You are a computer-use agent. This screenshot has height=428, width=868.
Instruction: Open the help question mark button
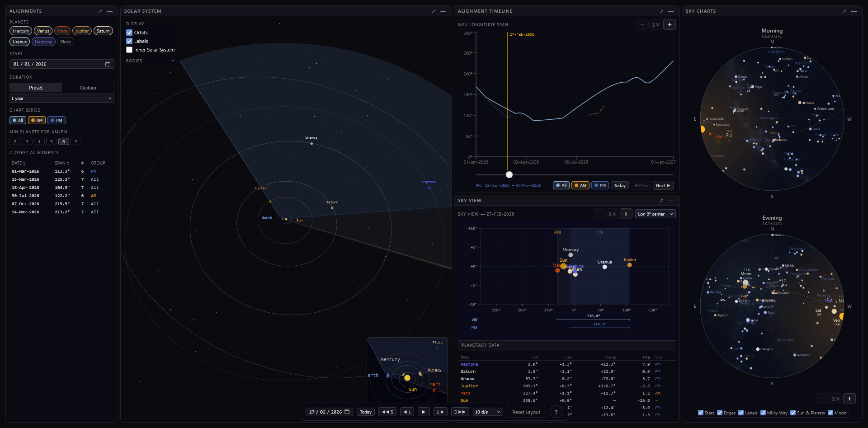[556, 412]
